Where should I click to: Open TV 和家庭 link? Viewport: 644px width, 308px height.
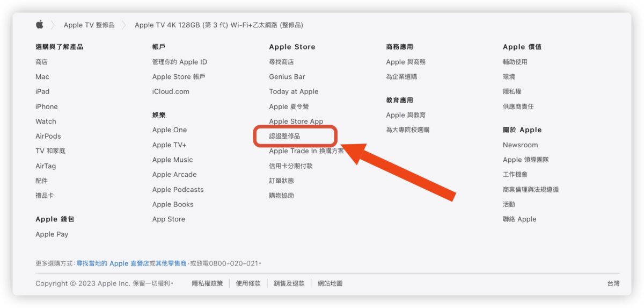pos(50,151)
